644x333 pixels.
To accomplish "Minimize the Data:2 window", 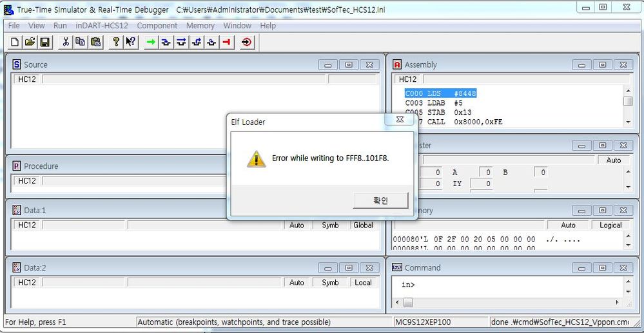I will tap(327, 268).
